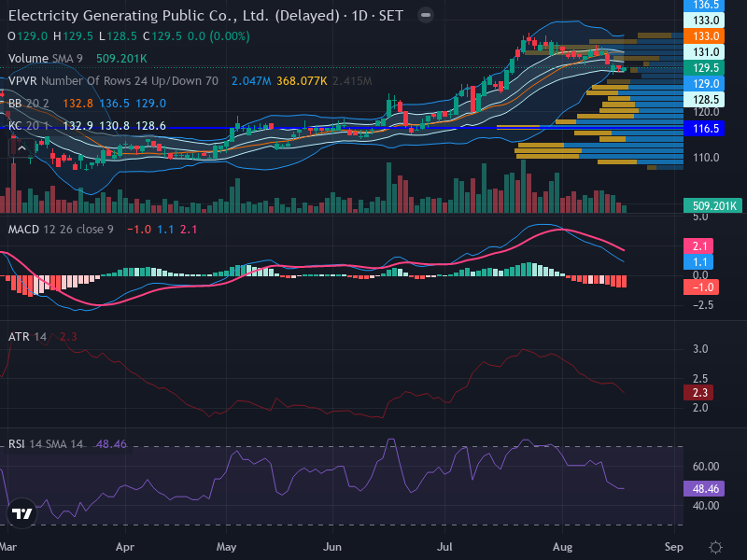747x560 pixels.
Task: Click the 509.201K volume value tag
Action: click(712, 205)
